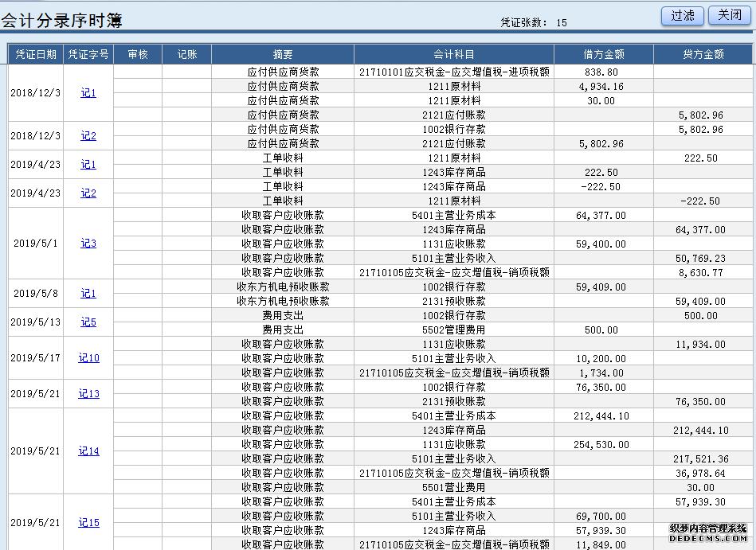
Task: Open voucher 记3 dated 2019/5/1
Action: (x=88, y=244)
